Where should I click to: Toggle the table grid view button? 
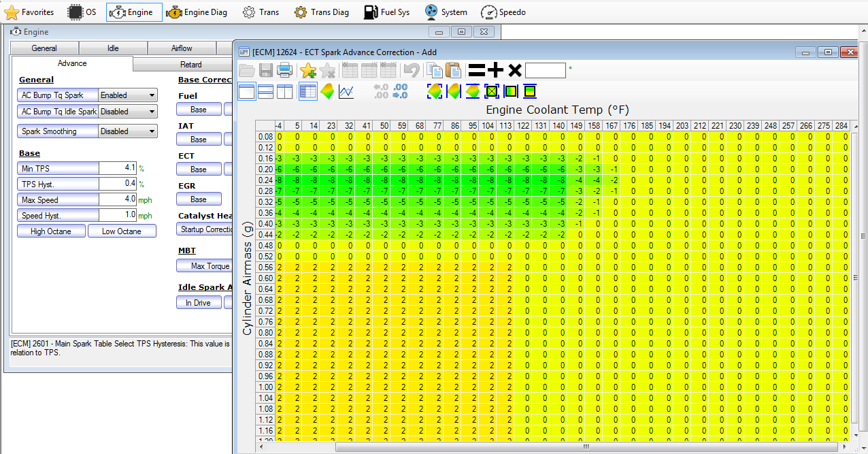tap(308, 91)
